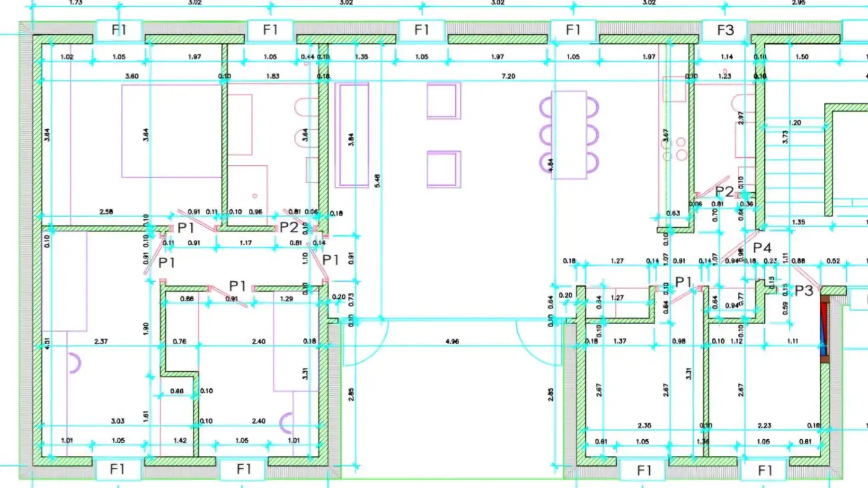Select the vertical 5.48 dimension text
This screenshot has height=488, width=868.
(x=378, y=181)
